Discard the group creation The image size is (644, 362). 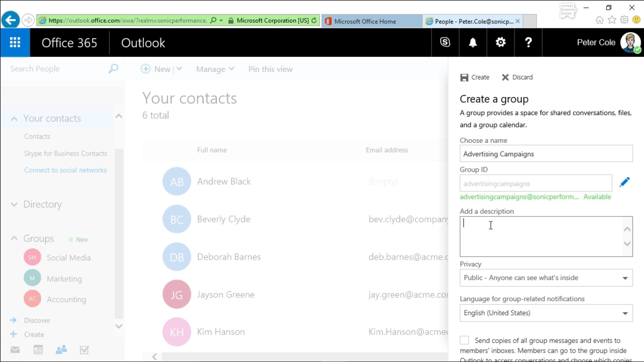point(517,77)
